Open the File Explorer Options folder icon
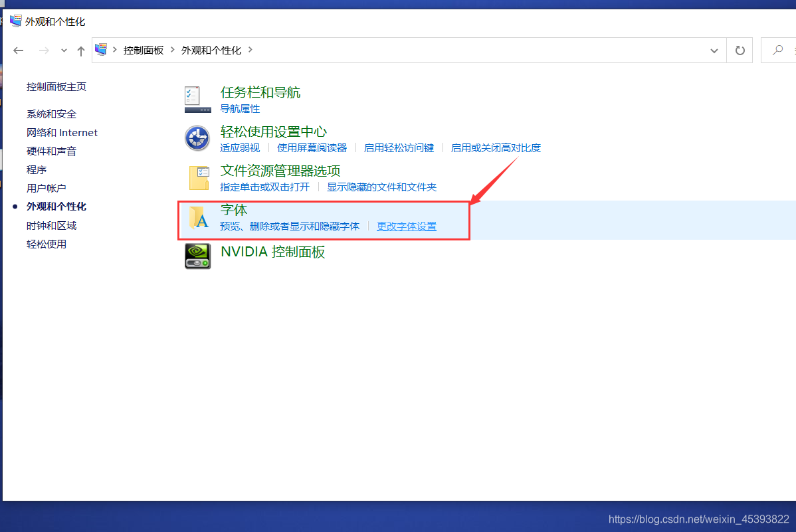796x532 pixels. (199, 178)
